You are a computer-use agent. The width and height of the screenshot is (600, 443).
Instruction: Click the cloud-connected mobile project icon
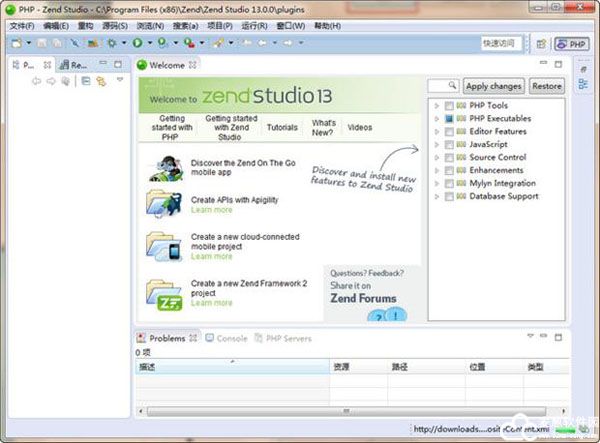coord(163,247)
